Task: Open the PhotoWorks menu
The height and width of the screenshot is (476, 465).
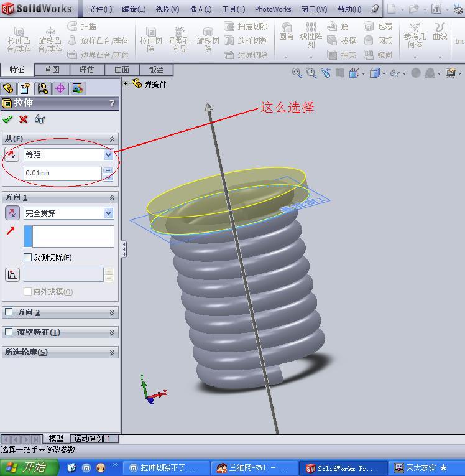Action: point(273,9)
